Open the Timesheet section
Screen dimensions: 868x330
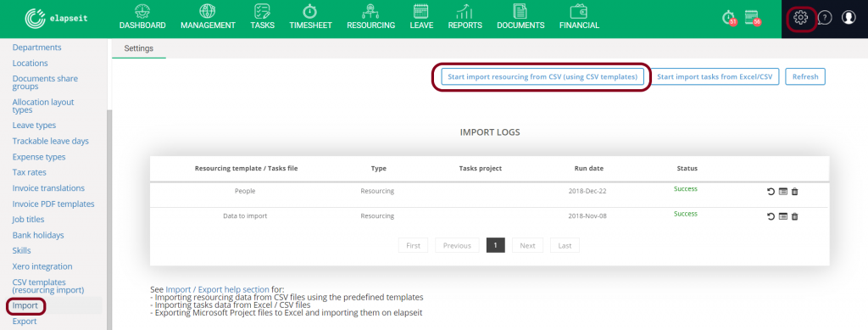pyautogui.click(x=310, y=17)
